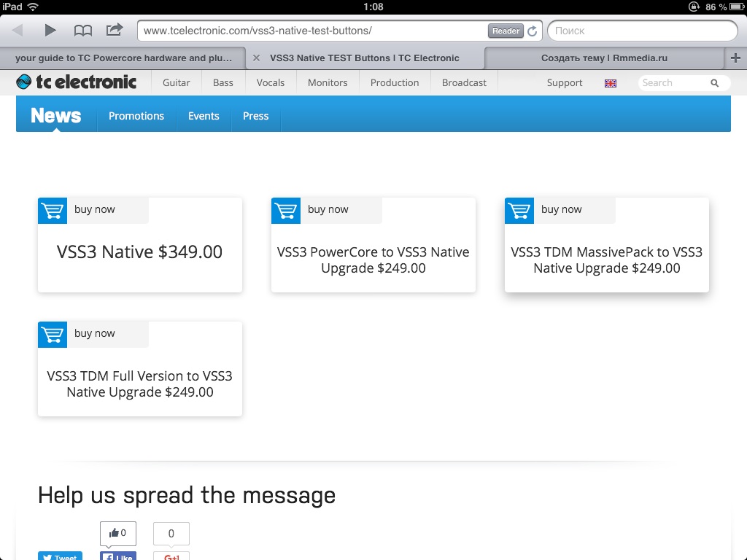Click cart icon for TDM MassivePack upgrade
747x560 pixels.
[519, 211]
